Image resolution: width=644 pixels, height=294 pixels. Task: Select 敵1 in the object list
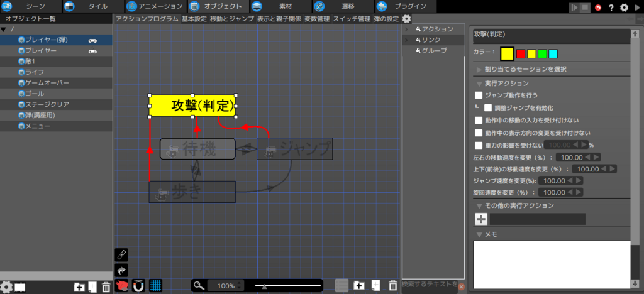[x=56, y=62]
